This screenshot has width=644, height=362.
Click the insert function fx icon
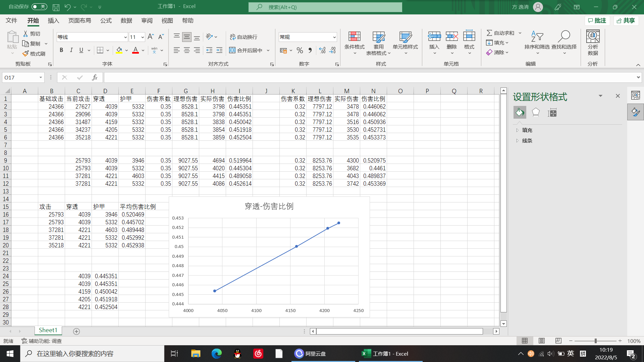95,77
